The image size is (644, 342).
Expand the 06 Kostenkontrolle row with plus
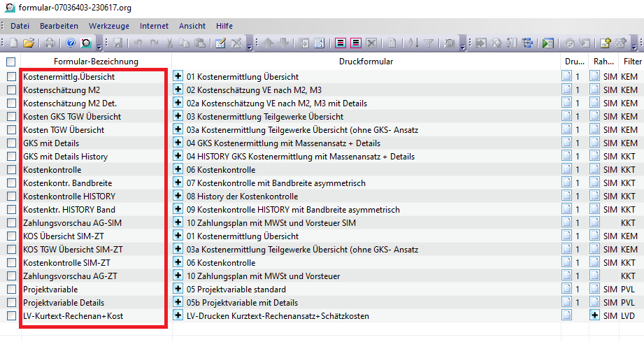click(178, 170)
